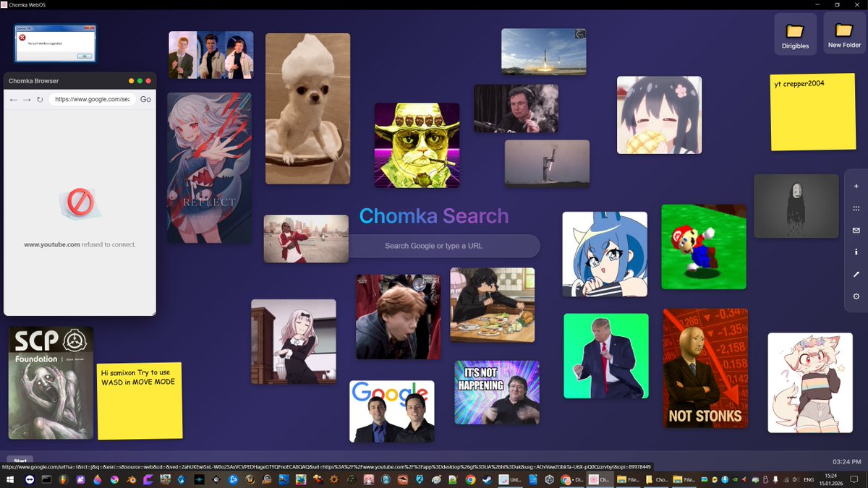Viewport: 868px width, 488px height.
Task: Click the red-haired boy image
Action: 398,317
